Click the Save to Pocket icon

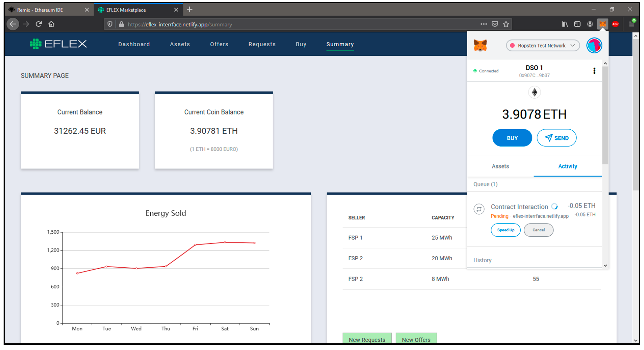[x=495, y=24]
